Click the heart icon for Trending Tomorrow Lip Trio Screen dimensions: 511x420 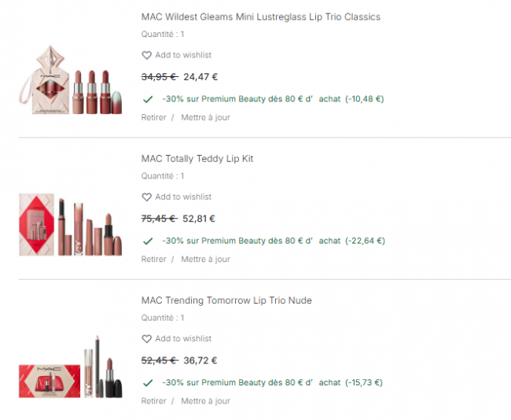(x=147, y=339)
